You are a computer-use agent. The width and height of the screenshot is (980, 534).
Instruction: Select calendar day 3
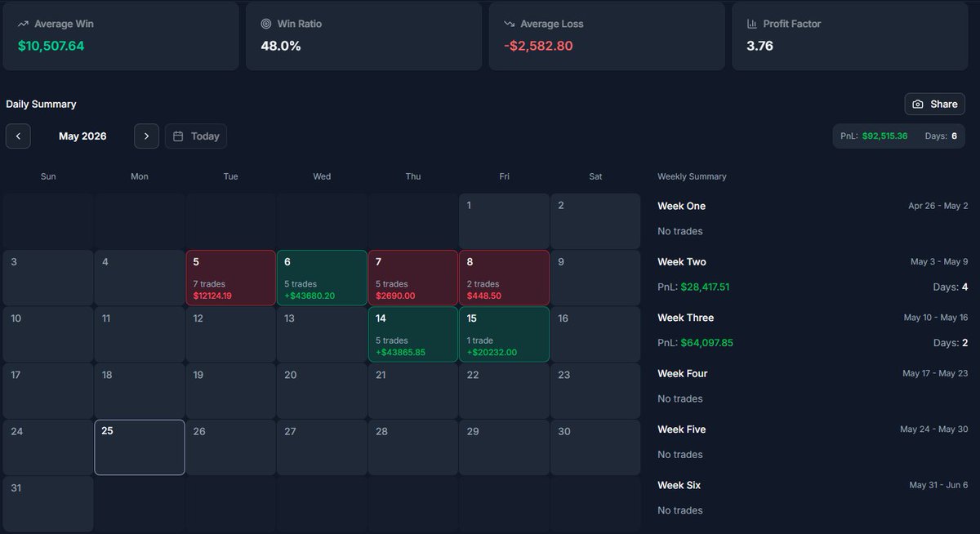tap(48, 278)
